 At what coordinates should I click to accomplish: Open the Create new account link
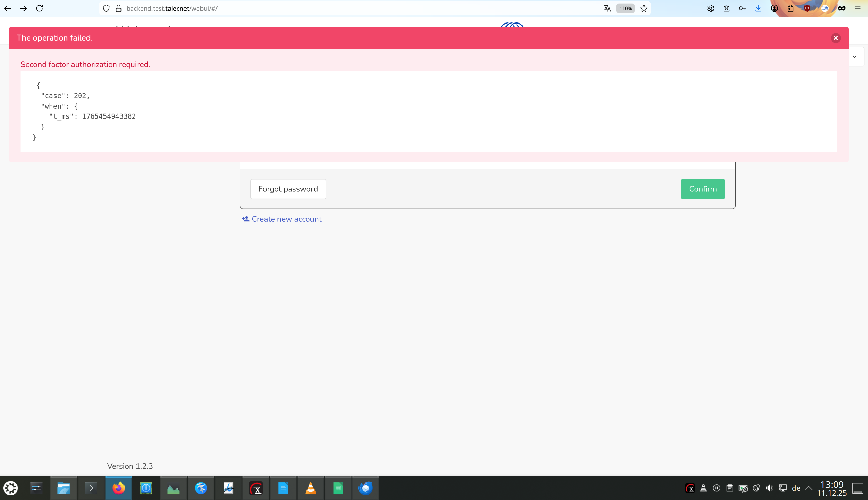click(286, 219)
